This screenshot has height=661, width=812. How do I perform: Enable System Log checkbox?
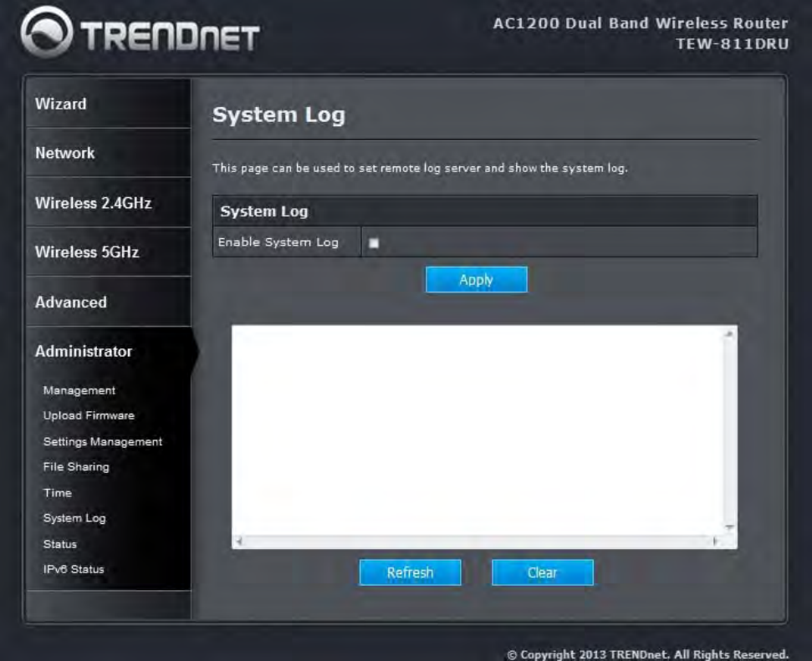(374, 243)
